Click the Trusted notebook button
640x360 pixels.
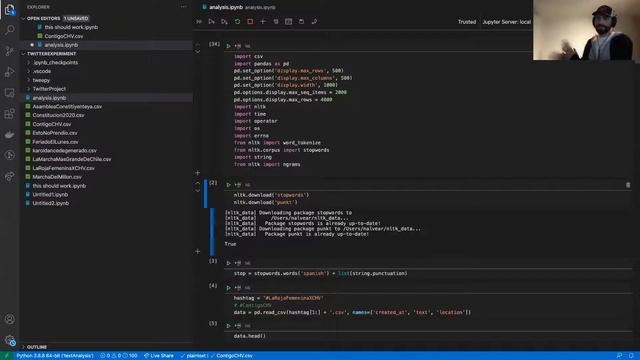point(467,22)
